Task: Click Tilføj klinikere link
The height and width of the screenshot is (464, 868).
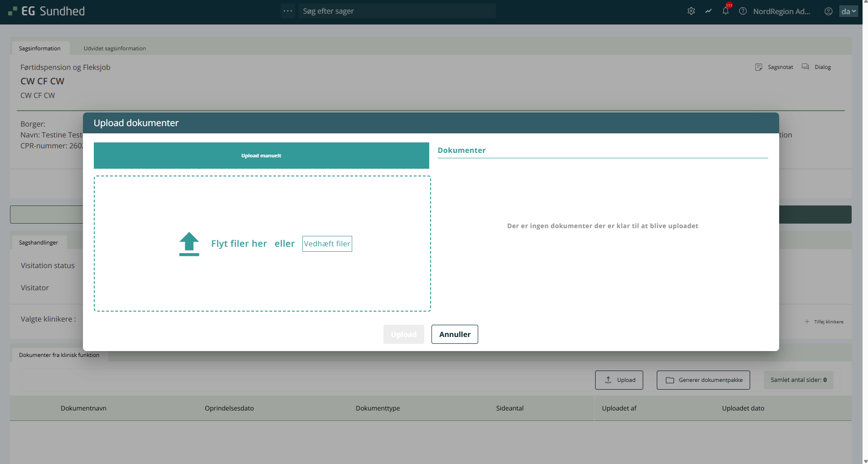Action: (x=824, y=322)
